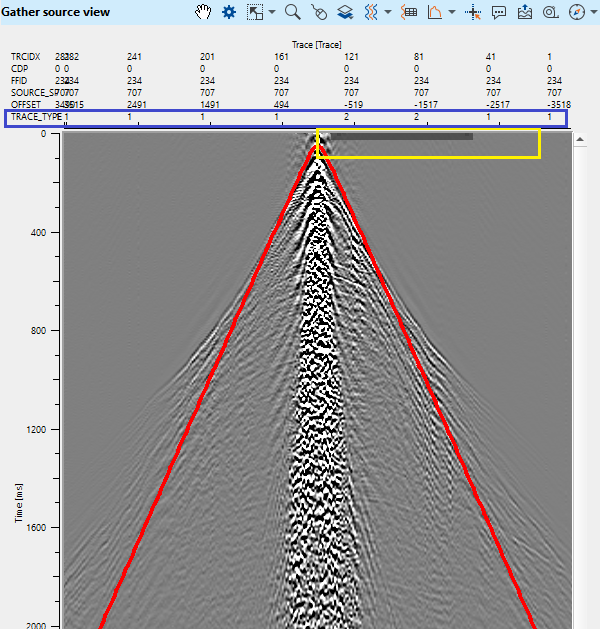Click the OFFSET value -3518
Image resolution: width=600 pixels, height=629 pixels.
point(559,105)
